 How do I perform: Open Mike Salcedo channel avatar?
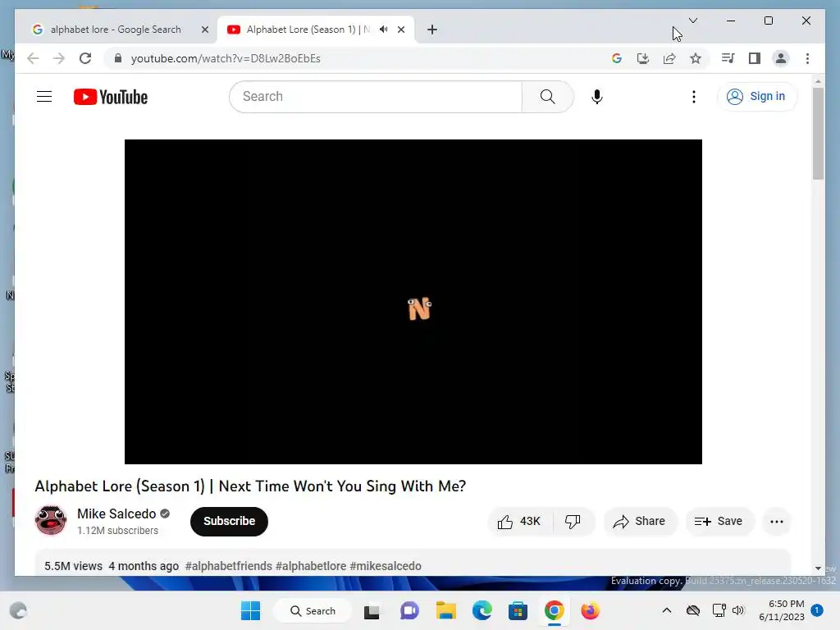click(x=51, y=519)
